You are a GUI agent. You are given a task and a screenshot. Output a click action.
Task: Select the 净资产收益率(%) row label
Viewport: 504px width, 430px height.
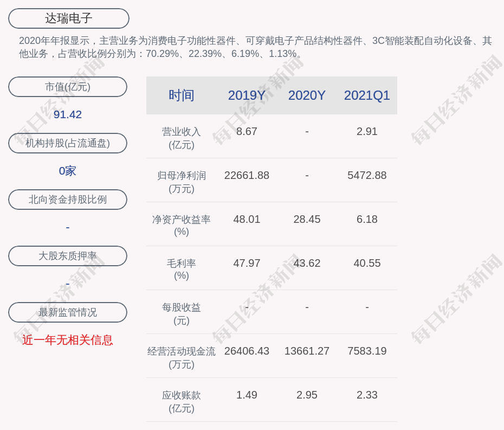[x=182, y=226]
